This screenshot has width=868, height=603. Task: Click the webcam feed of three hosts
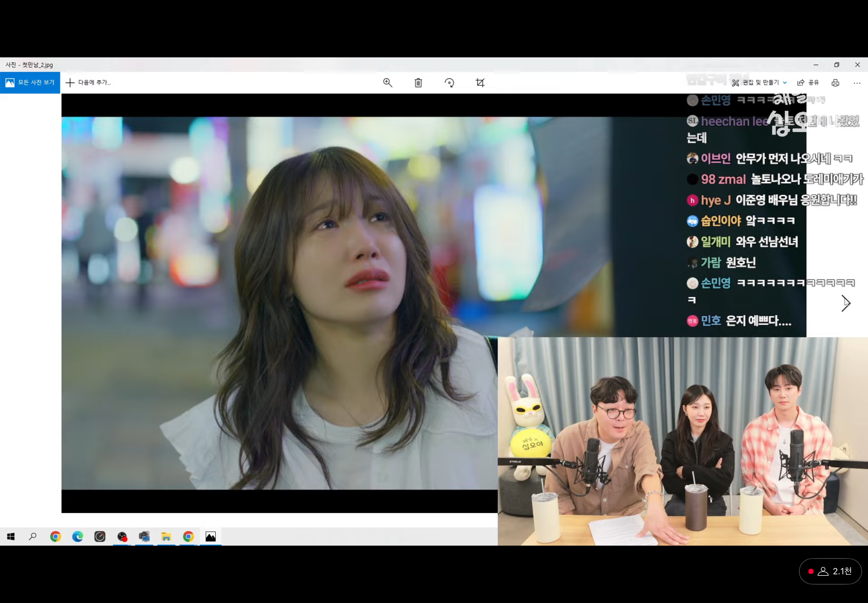tap(683, 441)
